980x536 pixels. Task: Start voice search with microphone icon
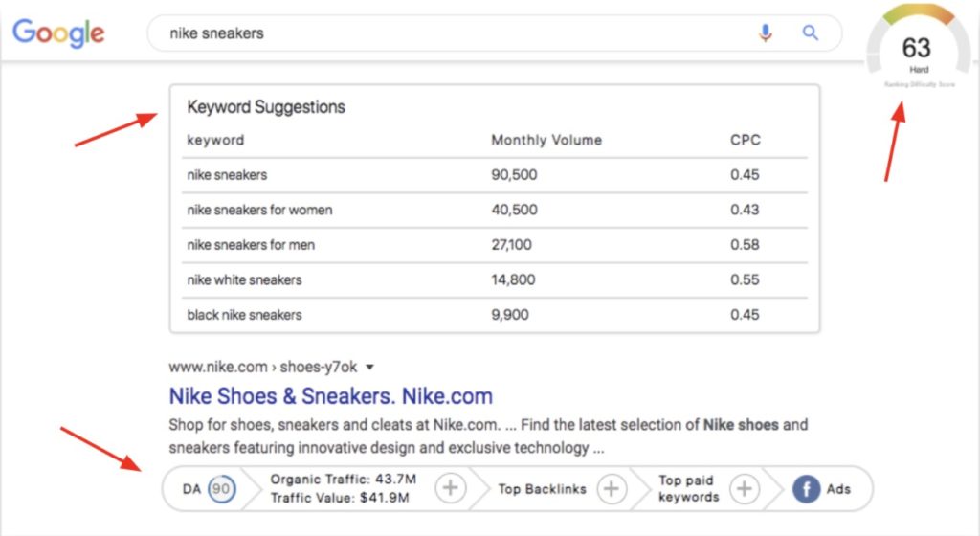[765, 33]
